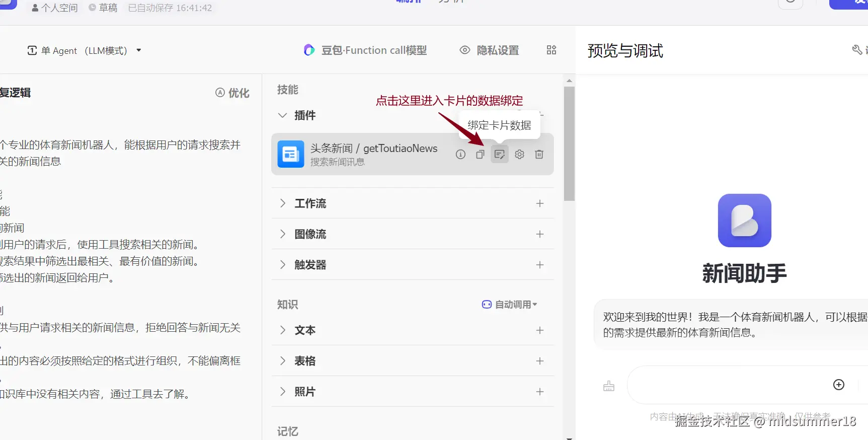Screen dimensions: 868x440
Task: Click the debug tool icon in preview header
Action: pyautogui.click(x=857, y=50)
